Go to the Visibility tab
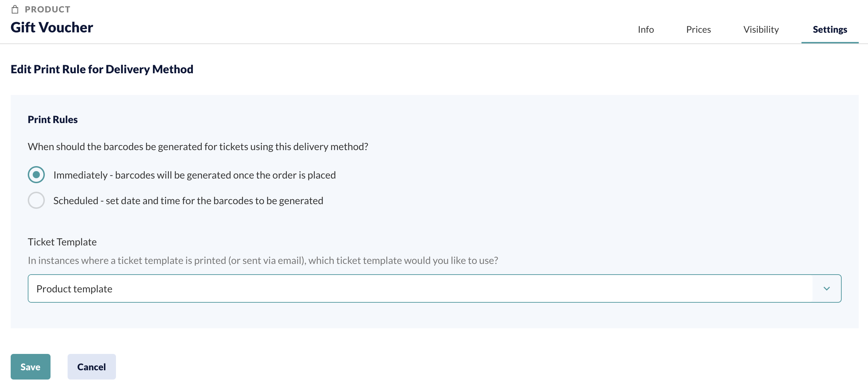This screenshot has width=868, height=387. [x=761, y=30]
